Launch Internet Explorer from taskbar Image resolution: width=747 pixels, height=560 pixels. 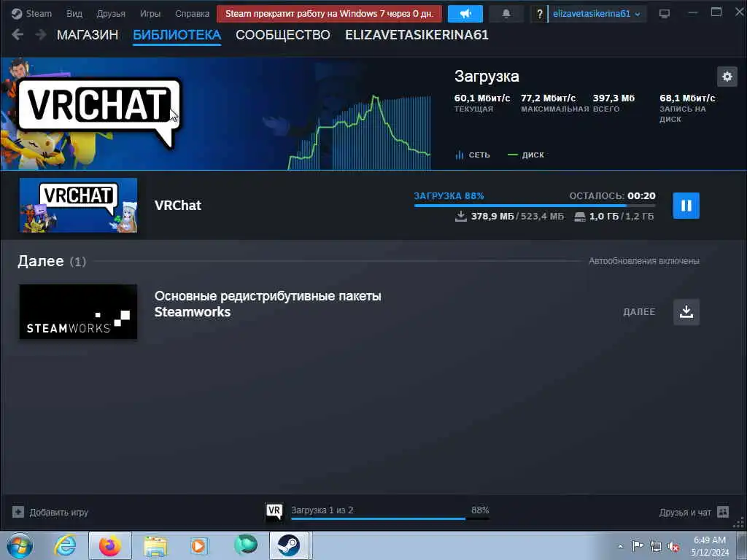(65, 545)
